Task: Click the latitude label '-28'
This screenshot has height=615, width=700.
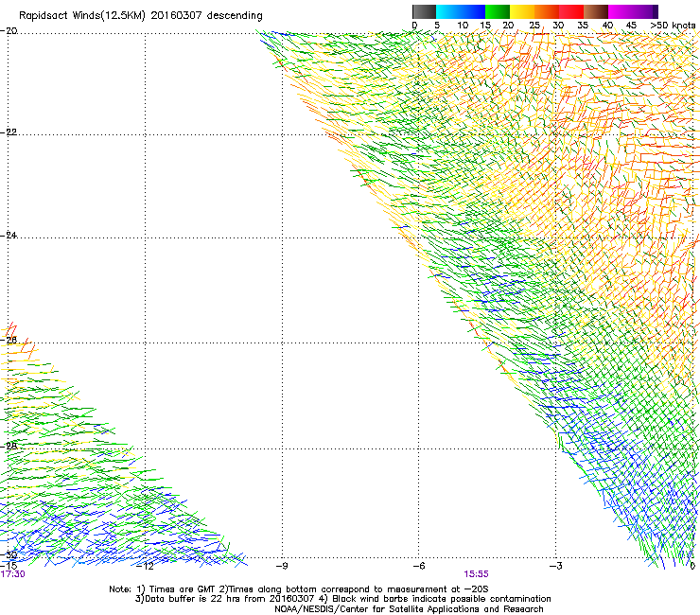Action: click(9, 447)
